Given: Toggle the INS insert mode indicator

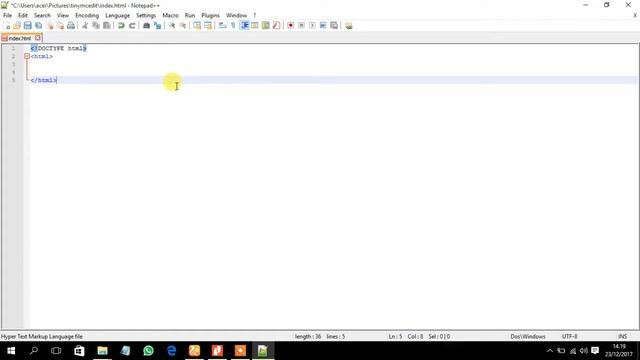Looking at the screenshot, I should click(622, 337).
